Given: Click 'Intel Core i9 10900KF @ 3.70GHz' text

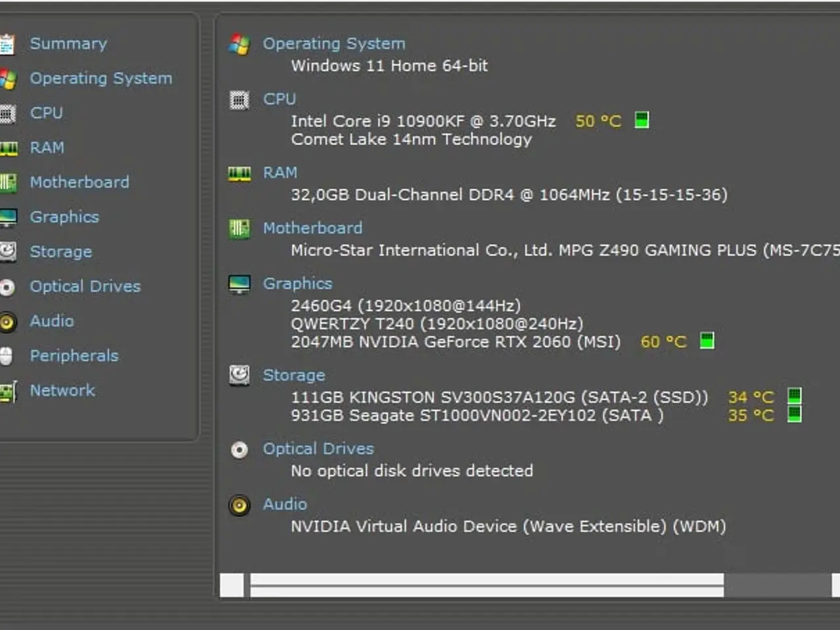Looking at the screenshot, I should (x=423, y=121).
